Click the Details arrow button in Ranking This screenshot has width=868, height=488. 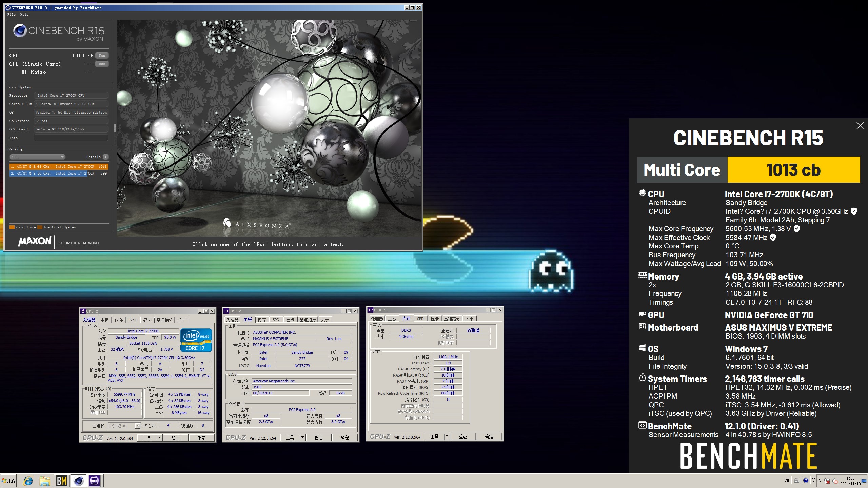106,157
